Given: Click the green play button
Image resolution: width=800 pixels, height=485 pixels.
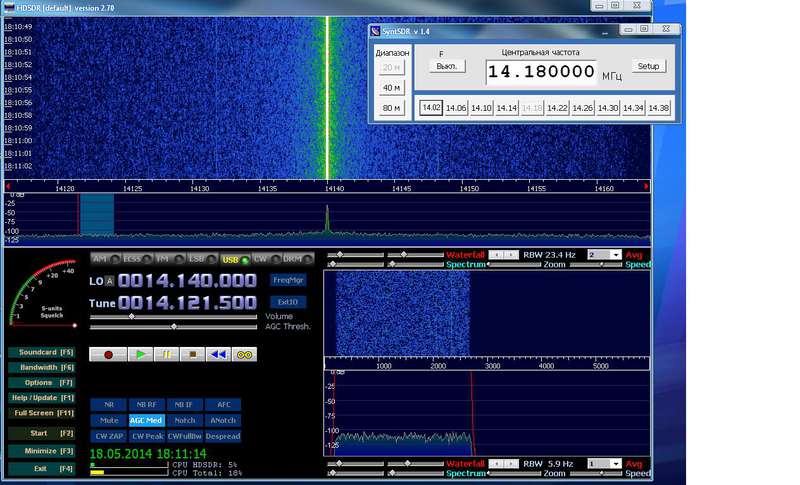Looking at the screenshot, I should tap(140, 354).
